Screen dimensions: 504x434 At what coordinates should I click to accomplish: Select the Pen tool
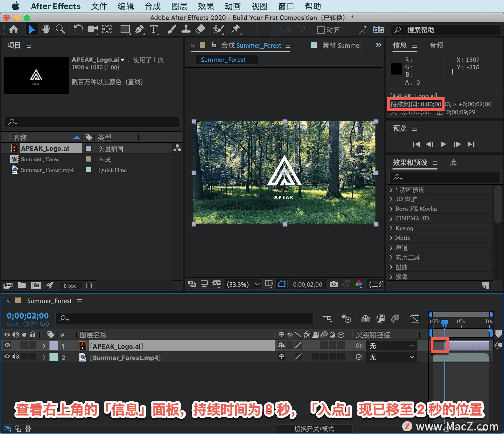tap(139, 29)
